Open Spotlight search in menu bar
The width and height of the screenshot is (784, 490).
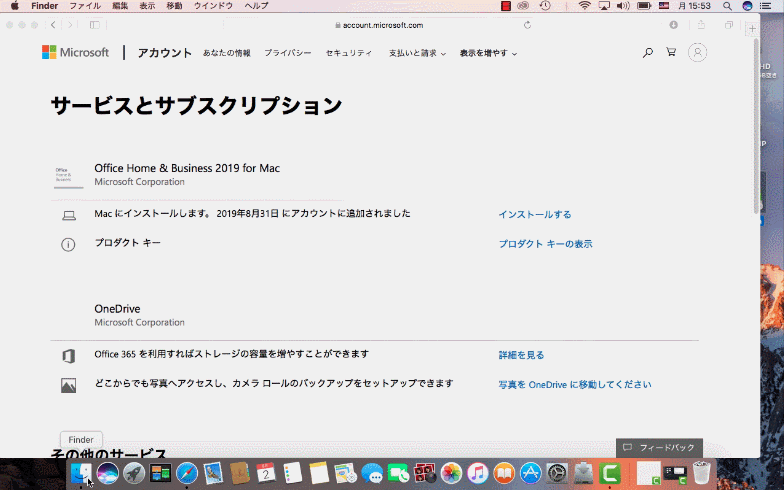point(727,6)
